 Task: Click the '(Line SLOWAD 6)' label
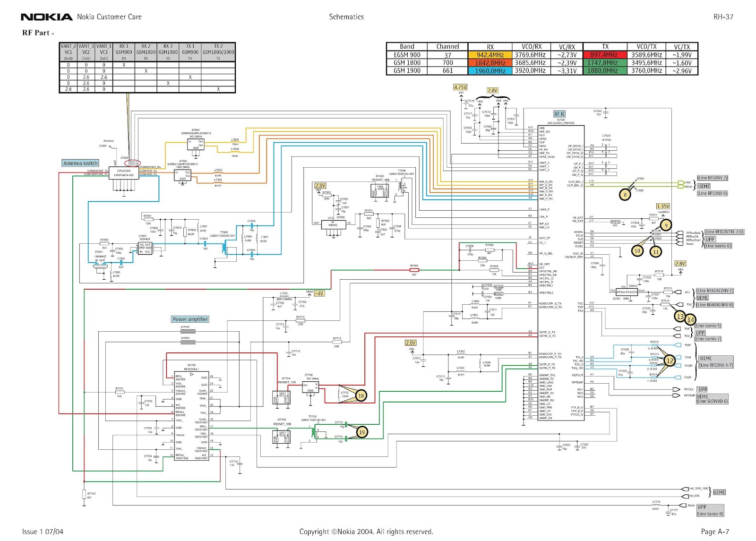pyautogui.click(x=712, y=401)
